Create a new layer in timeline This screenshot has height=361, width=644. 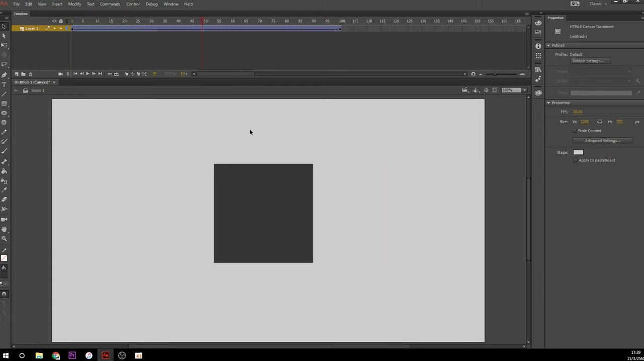16,74
